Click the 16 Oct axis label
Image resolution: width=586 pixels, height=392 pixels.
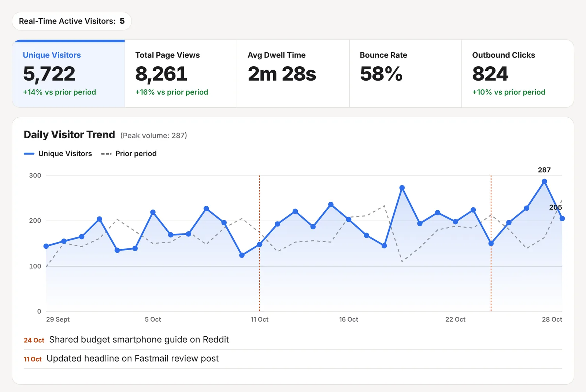[x=348, y=319]
